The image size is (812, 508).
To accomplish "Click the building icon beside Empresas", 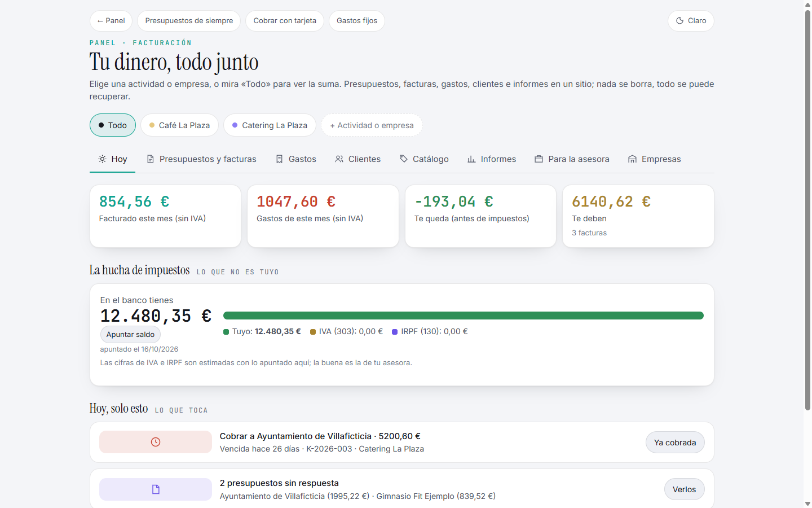I will coord(633,159).
